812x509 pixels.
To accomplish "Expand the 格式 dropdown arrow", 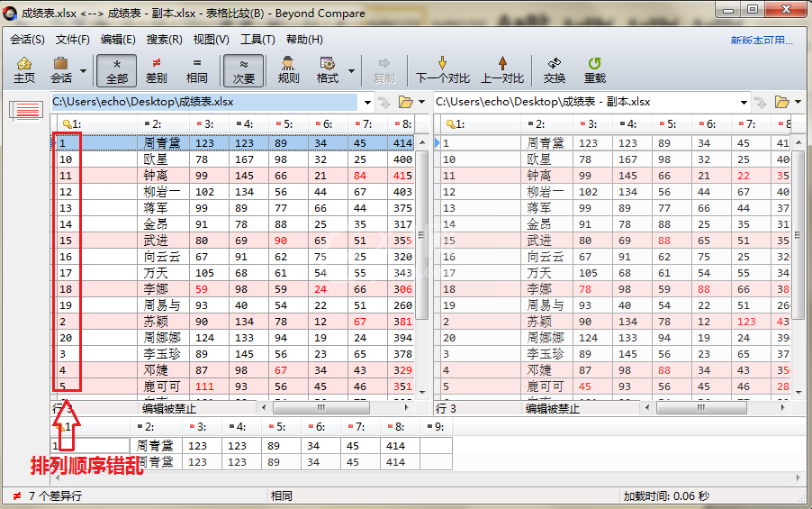I will (x=351, y=70).
